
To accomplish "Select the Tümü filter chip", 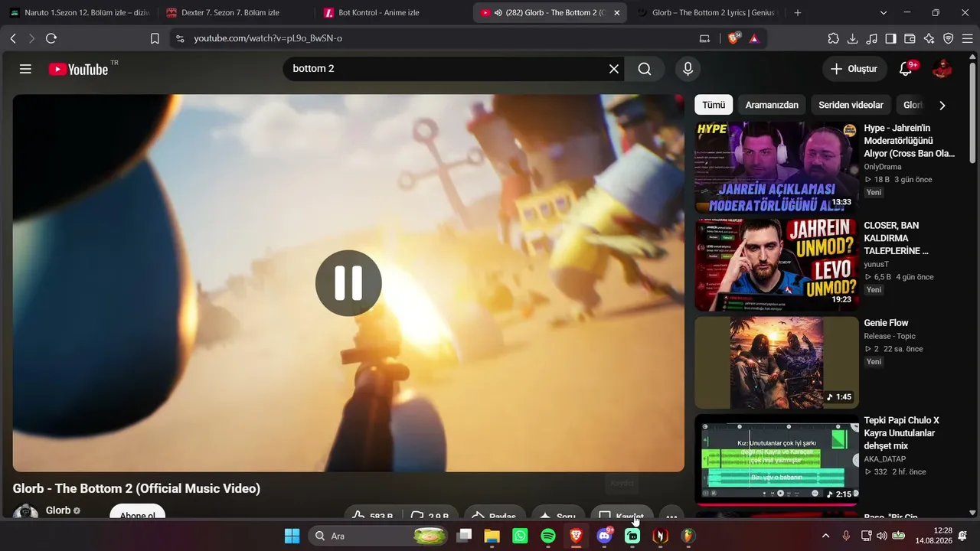I will (714, 105).
